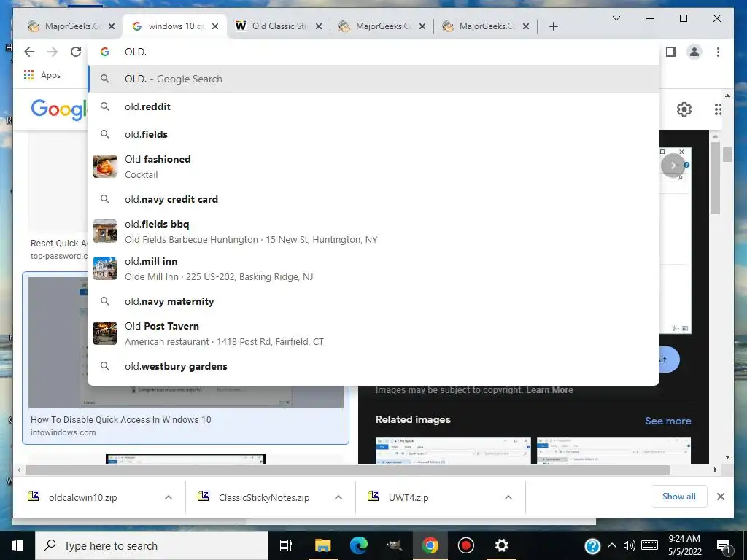Viewport: 747px width, 560px height.
Task: Choose the Old Post Tavern suggestion
Action: pos(373,333)
